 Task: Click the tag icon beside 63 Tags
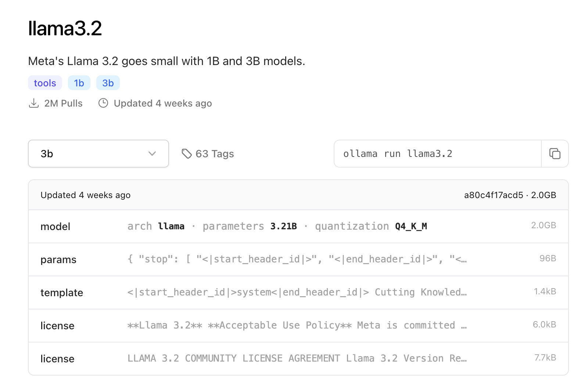pyautogui.click(x=187, y=154)
